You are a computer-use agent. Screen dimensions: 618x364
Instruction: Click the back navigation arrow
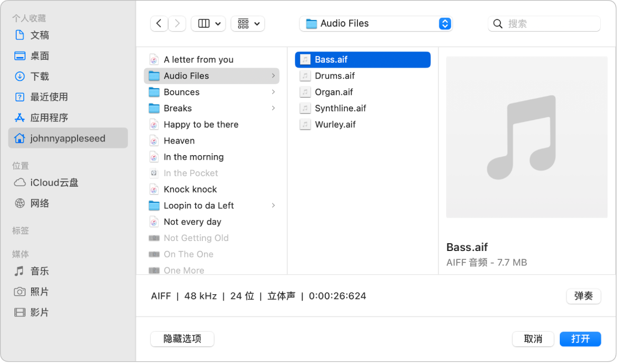click(x=159, y=23)
